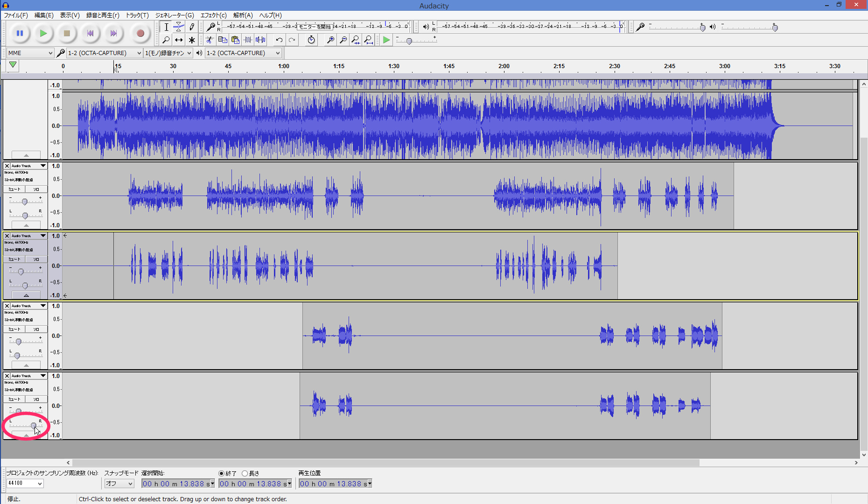This screenshot has width=868, height=504.
Task: Click the Zoom In magnifier
Action: pos(330,40)
